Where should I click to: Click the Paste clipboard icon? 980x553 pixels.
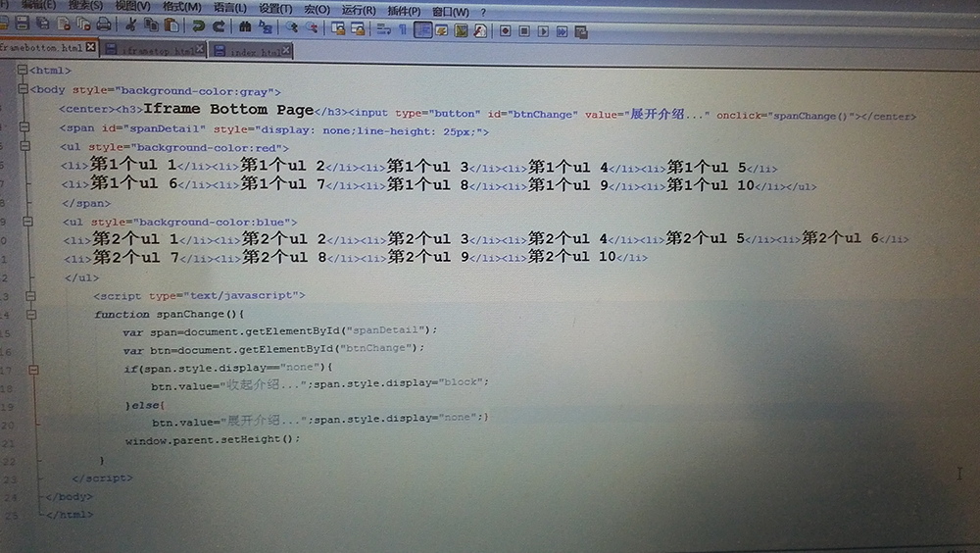(x=171, y=25)
